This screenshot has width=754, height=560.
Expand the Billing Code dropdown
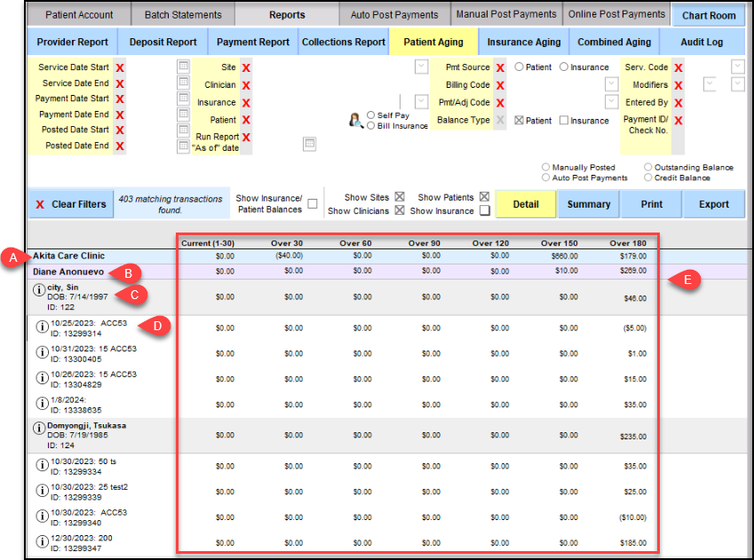611,84
